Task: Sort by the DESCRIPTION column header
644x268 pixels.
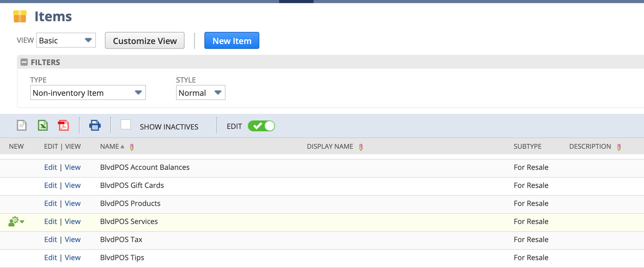Action: pos(590,147)
